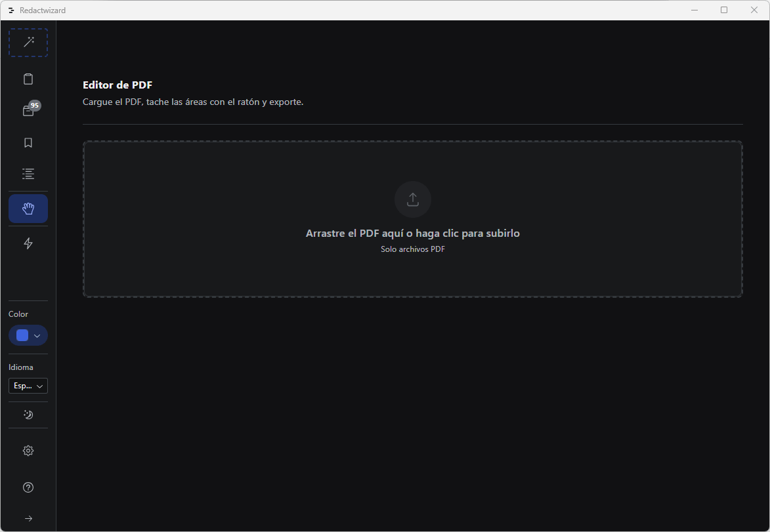Open the Idioma language dropdown
The image size is (770, 532).
pyautogui.click(x=28, y=386)
